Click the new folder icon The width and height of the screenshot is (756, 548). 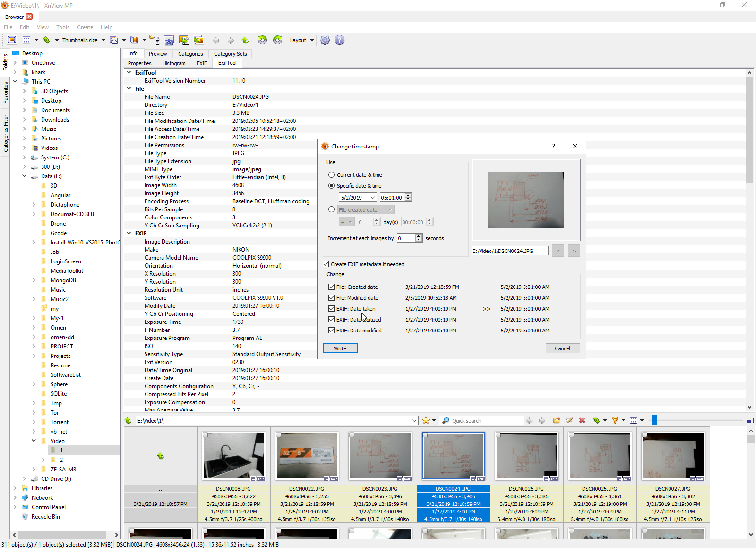click(556, 420)
